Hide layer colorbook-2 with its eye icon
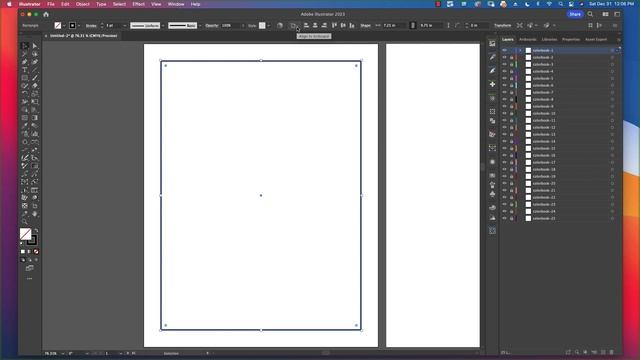640x360 pixels. (504, 57)
